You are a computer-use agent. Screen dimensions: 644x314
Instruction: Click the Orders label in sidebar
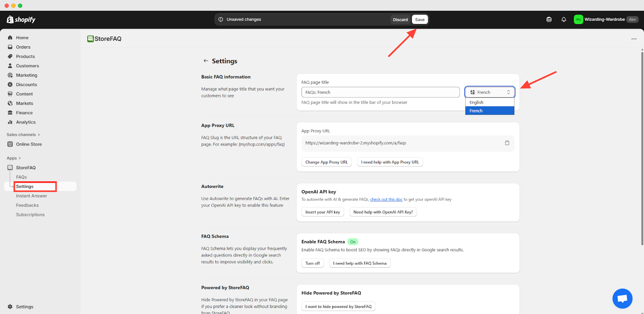[23, 47]
